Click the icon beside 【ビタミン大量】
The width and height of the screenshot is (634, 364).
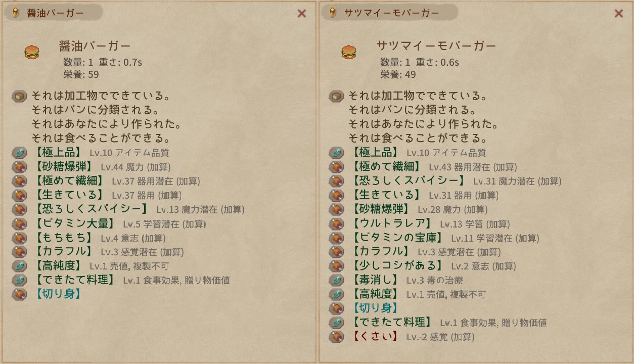pyautogui.click(x=20, y=223)
